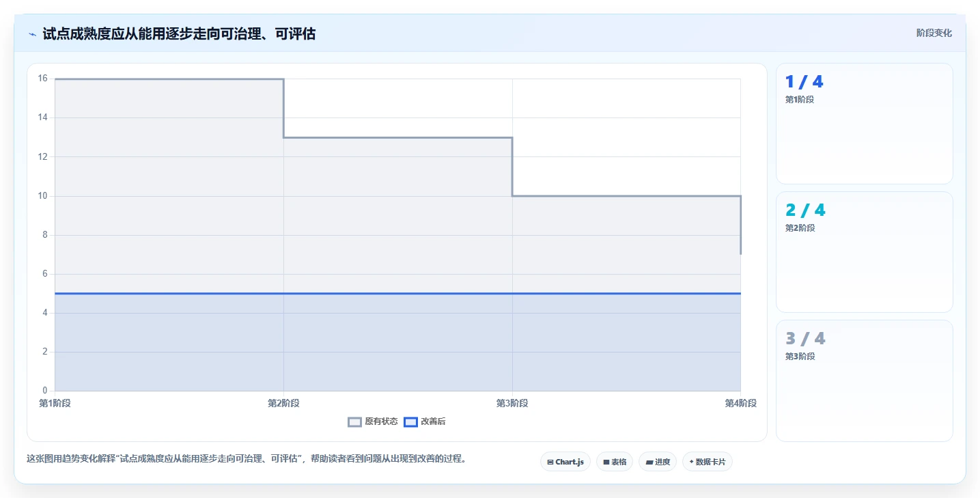Screen dimensions: 980x498
Task: Click the 第4阶段 x-axis label
Action: pyautogui.click(x=741, y=403)
